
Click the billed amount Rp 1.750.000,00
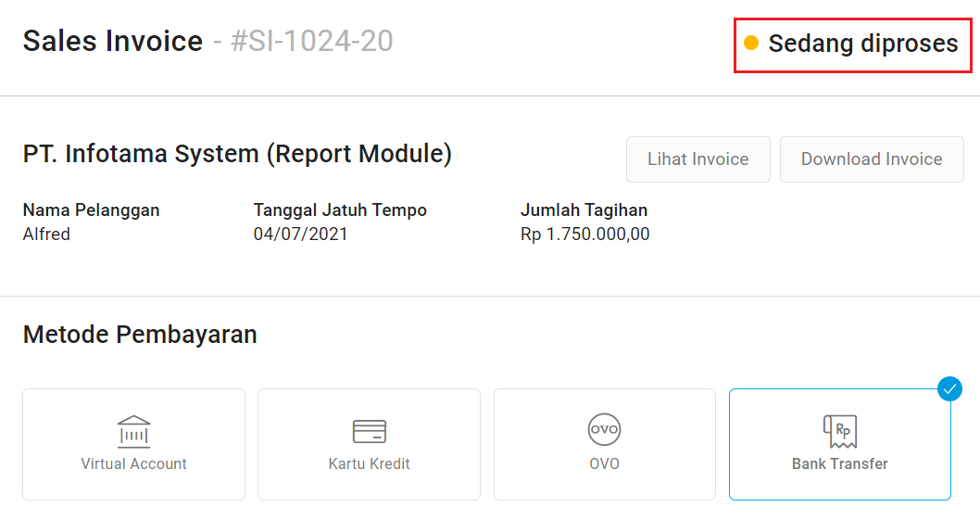(x=585, y=234)
